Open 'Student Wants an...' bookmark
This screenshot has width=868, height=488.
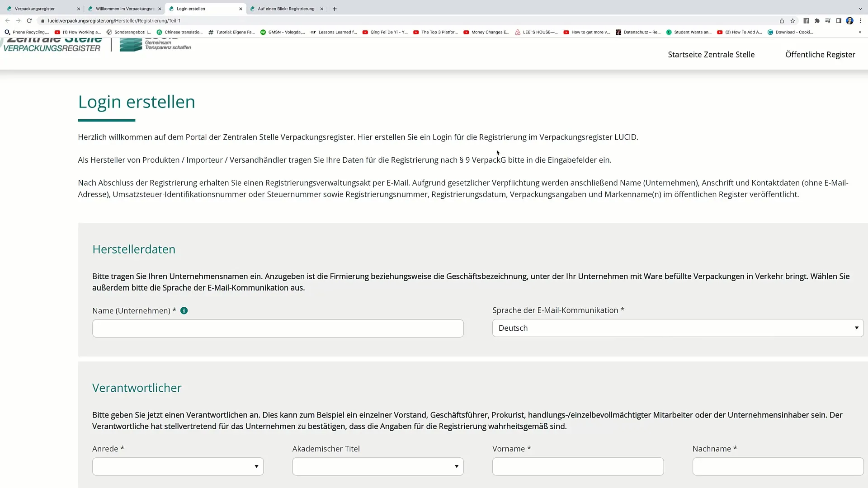click(689, 32)
